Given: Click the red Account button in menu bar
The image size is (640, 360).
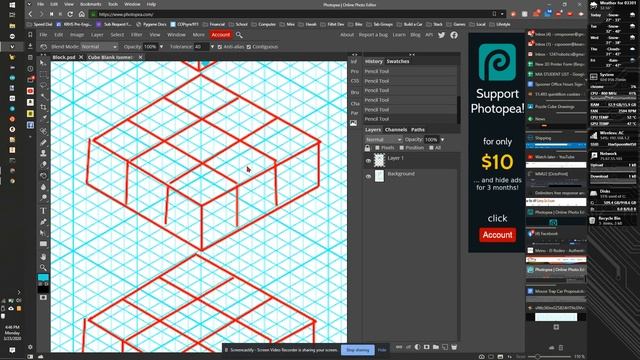Looking at the screenshot, I should point(220,35).
